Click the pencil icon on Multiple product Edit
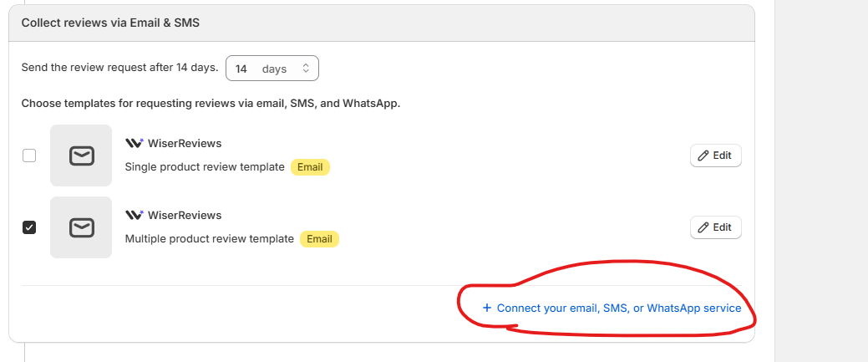The height and width of the screenshot is (362, 868). click(x=703, y=227)
